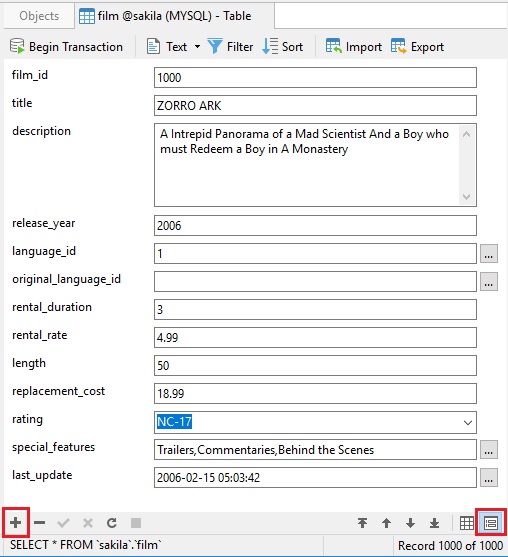Click the replacement_cost field 18.99
Image resolution: width=508 pixels, height=557 pixels.
click(x=315, y=394)
